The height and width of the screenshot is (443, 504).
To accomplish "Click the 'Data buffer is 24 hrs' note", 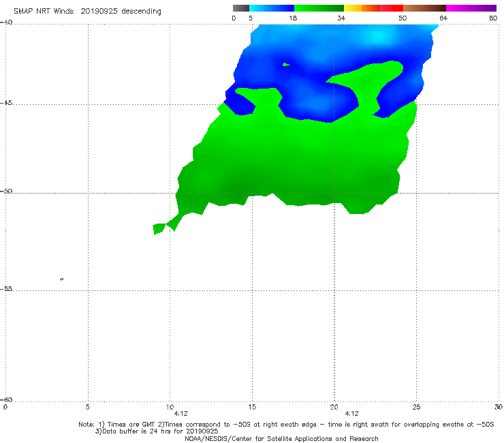I will tap(157, 431).
